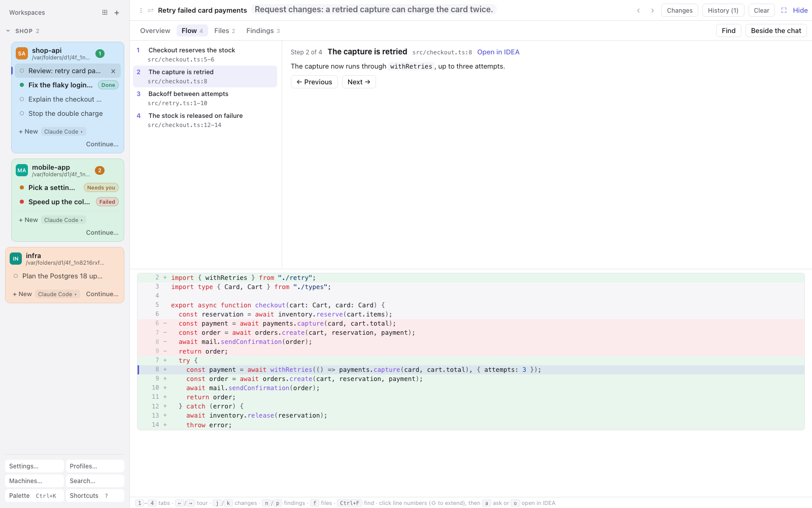Go to Next step
The width and height of the screenshot is (812, 508).
(359, 82)
